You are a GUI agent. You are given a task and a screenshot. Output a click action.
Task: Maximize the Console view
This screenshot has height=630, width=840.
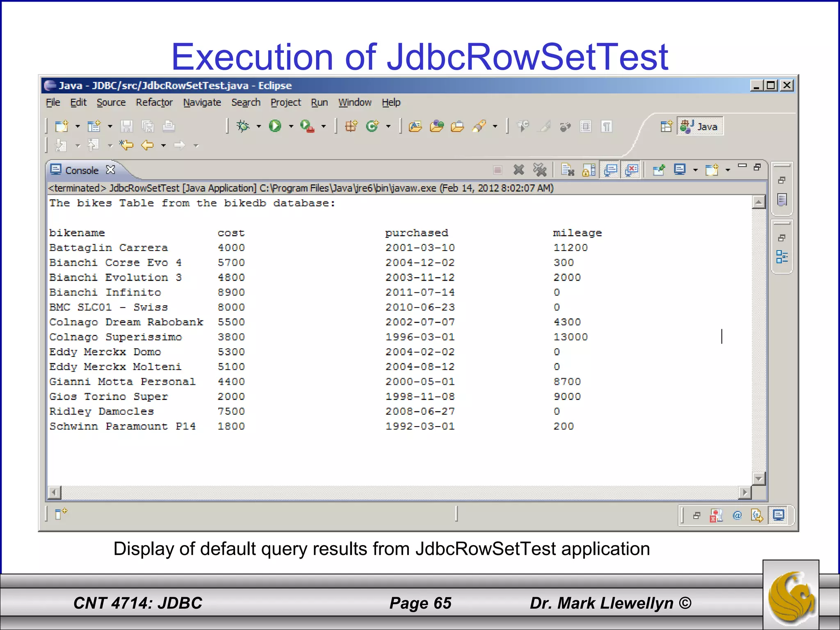pos(757,167)
